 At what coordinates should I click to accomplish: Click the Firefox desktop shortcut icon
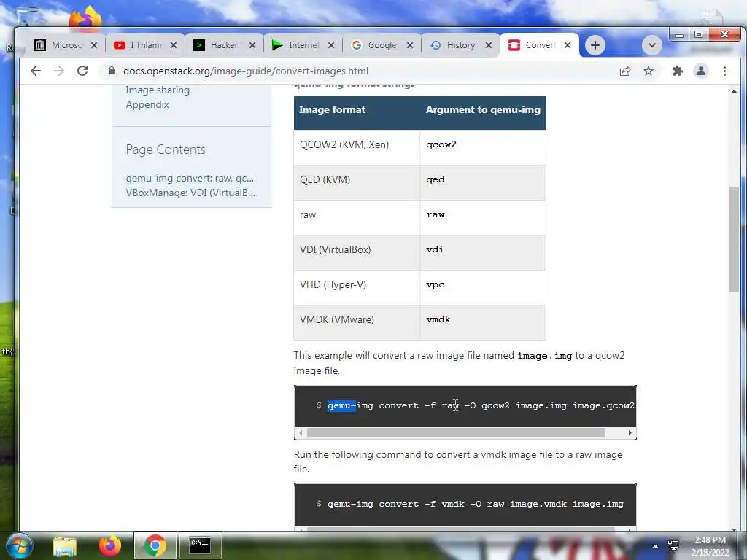coord(85,19)
